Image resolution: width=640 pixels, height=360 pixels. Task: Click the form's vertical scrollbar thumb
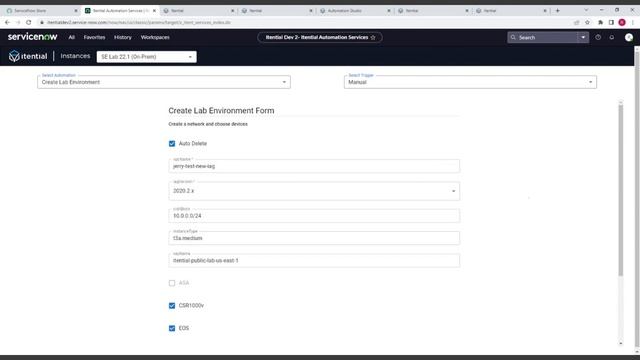click(x=620, y=190)
